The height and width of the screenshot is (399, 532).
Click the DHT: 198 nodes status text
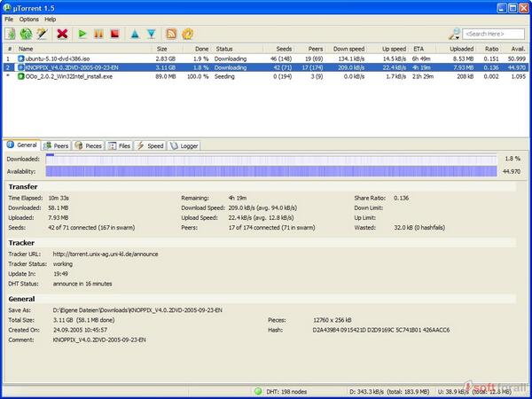(286, 392)
